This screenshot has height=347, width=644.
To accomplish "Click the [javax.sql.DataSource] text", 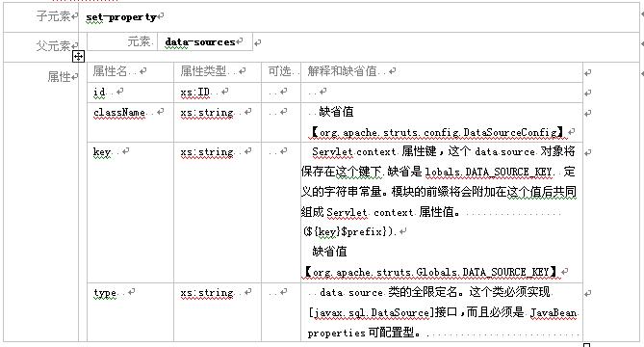I will point(372,312).
